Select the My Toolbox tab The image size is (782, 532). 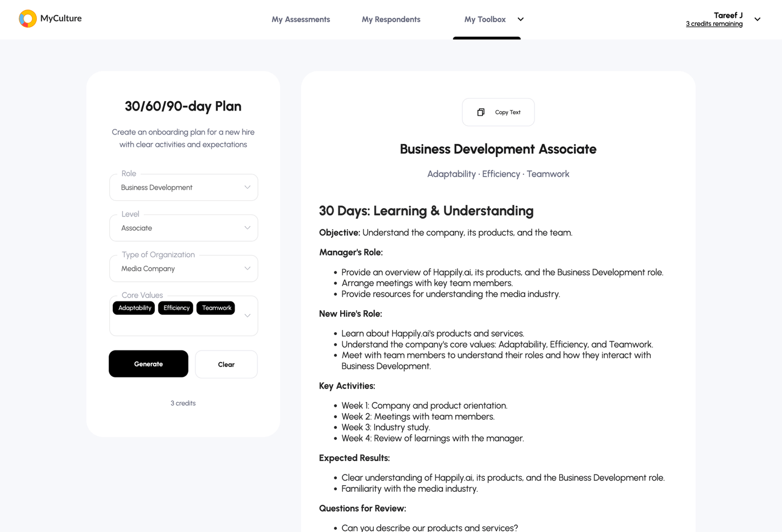485,19
